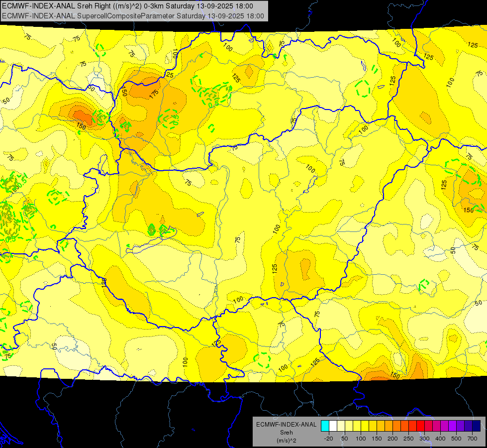Viewport: 487px width, 448px height.
Task: Click the cyan swatch in the Sreh legend
Action: pyautogui.click(x=325, y=426)
